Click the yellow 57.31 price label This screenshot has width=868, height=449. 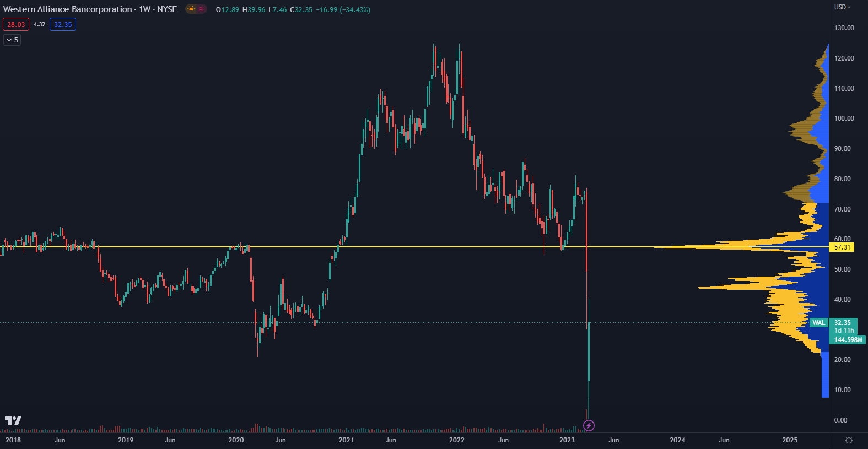(x=842, y=247)
